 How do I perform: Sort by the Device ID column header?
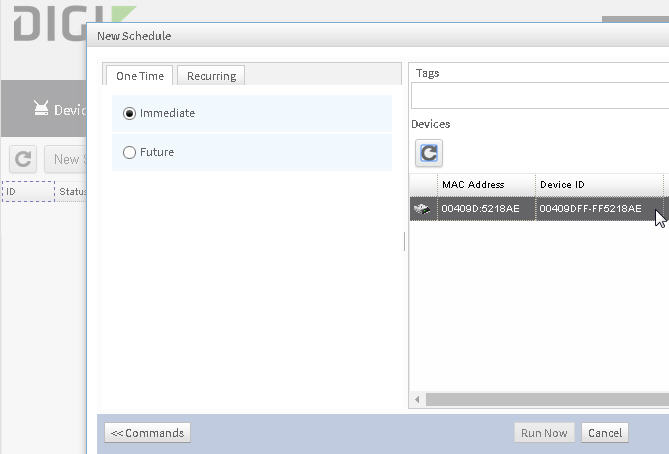(598, 184)
